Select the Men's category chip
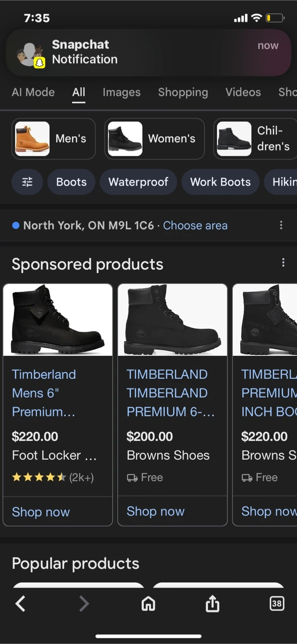 click(54, 139)
